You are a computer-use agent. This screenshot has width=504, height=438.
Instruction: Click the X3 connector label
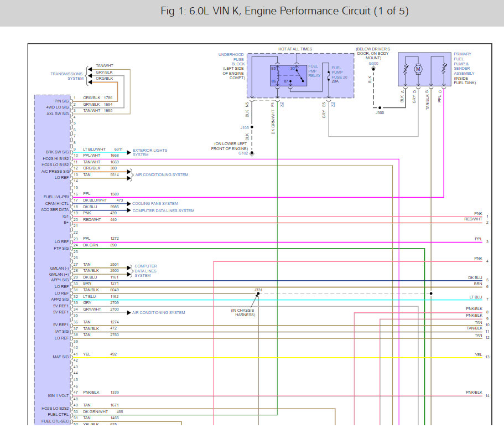click(333, 104)
